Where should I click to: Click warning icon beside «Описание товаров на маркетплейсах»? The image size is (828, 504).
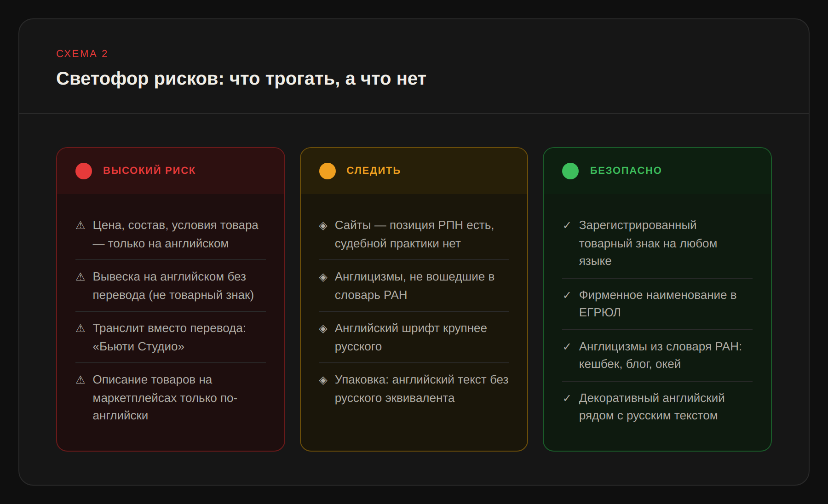pos(80,380)
